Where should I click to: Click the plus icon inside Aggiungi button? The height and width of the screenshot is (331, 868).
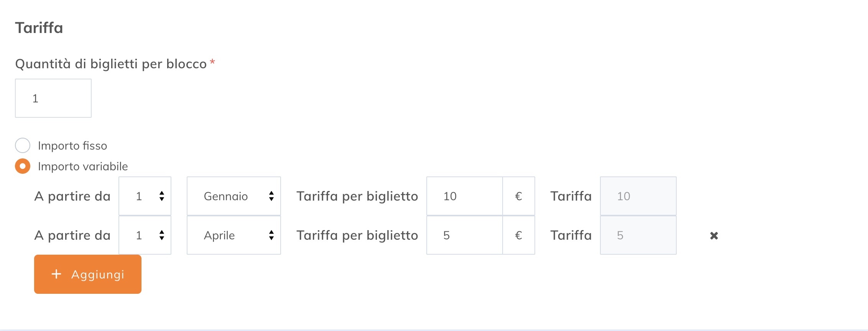coord(56,274)
